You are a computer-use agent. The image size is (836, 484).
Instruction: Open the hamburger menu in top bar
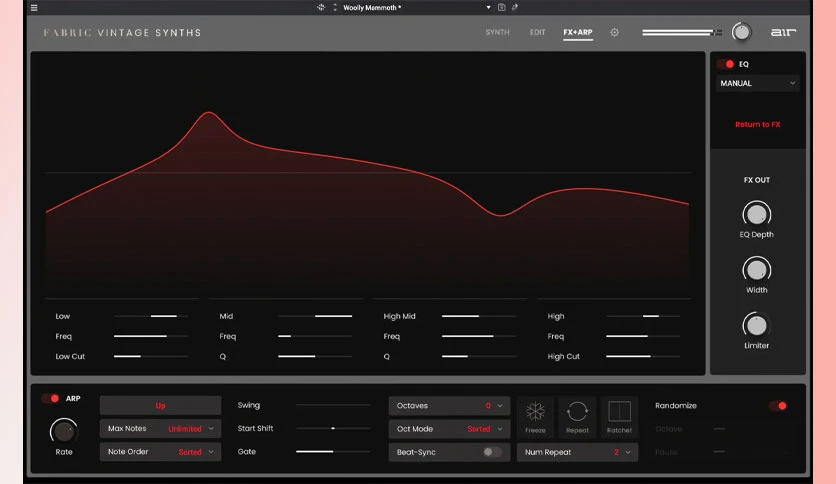point(34,7)
